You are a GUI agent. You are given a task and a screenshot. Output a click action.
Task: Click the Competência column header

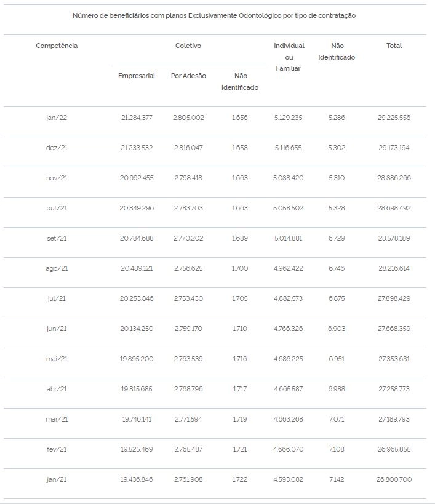coord(57,46)
